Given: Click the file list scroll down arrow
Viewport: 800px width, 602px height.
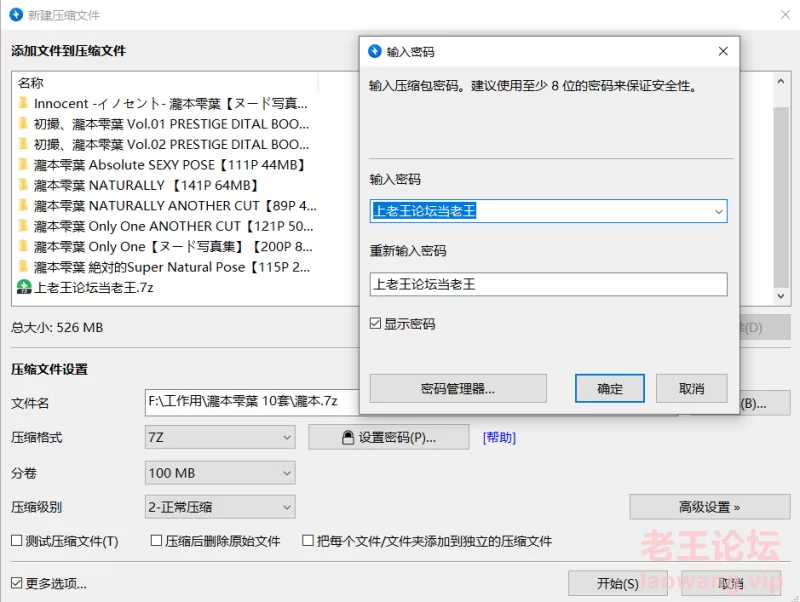Looking at the screenshot, I should (x=781, y=296).
